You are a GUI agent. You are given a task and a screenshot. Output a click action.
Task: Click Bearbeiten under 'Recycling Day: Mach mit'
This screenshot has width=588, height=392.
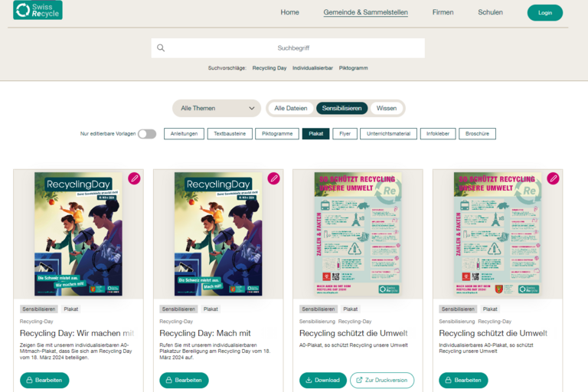tap(184, 380)
